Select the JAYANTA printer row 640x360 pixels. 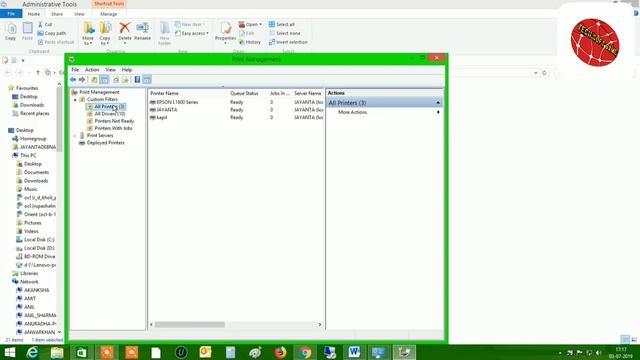236,110
